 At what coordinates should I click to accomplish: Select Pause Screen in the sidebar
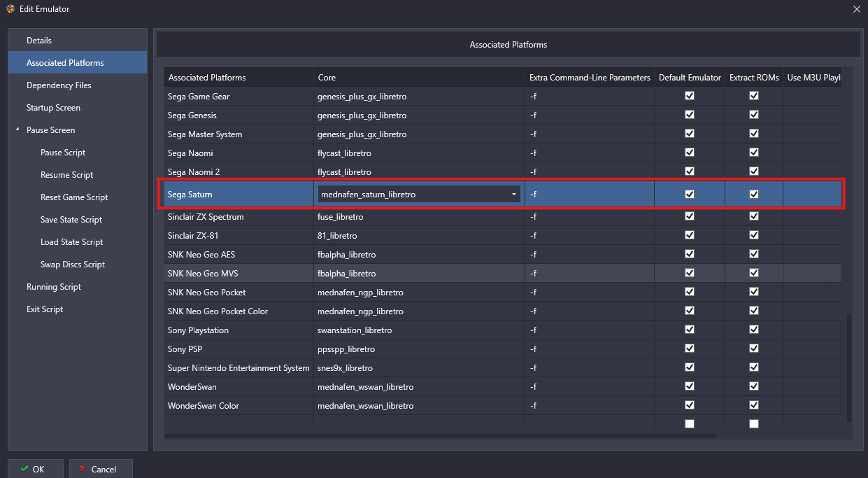(x=78, y=130)
